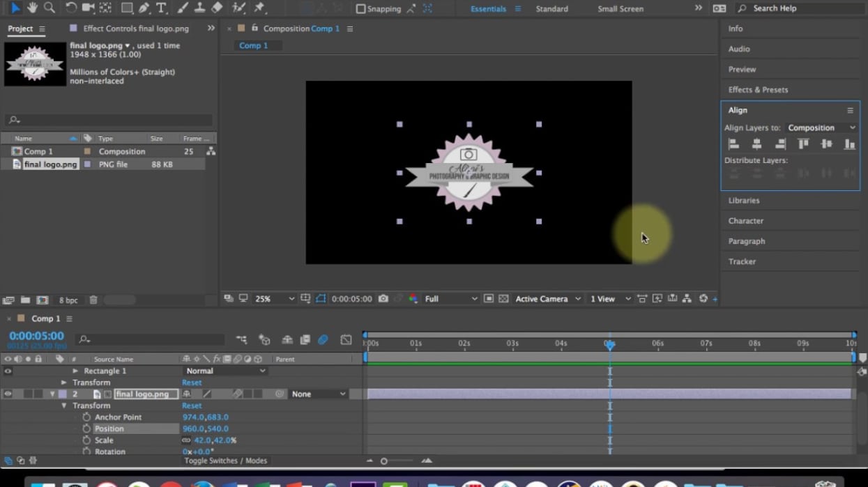Click Align Vertical Center icon
The image size is (868, 487).
click(826, 144)
